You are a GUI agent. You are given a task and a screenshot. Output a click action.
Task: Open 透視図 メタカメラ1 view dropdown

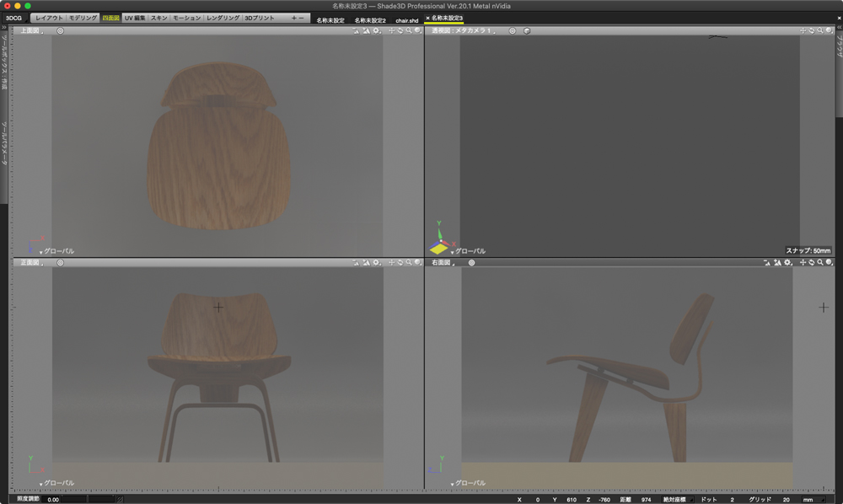click(x=463, y=30)
